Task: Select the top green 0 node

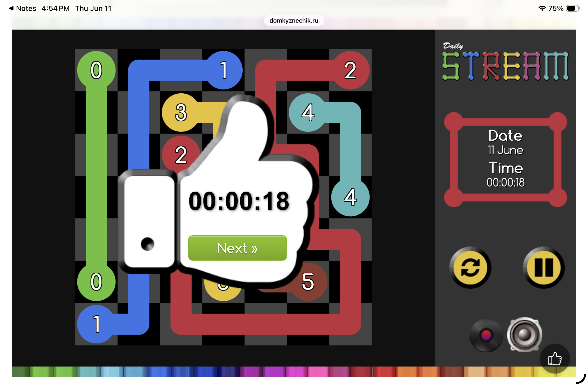Action: click(96, 70)
